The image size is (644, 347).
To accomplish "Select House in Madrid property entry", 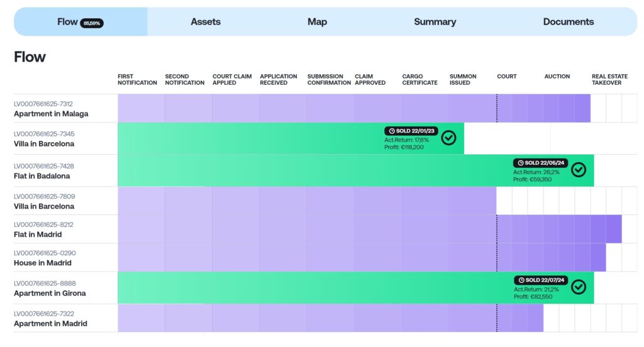I will (43, 263).
